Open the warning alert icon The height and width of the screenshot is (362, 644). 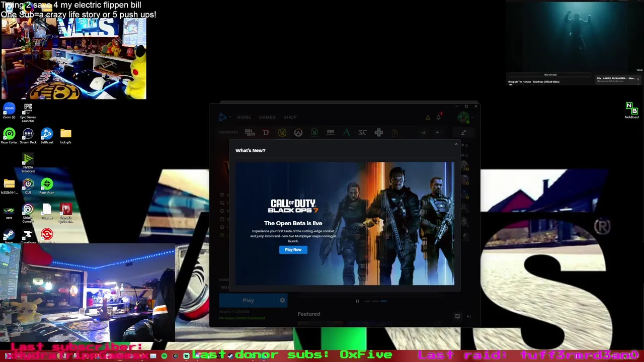coord(428,117)
